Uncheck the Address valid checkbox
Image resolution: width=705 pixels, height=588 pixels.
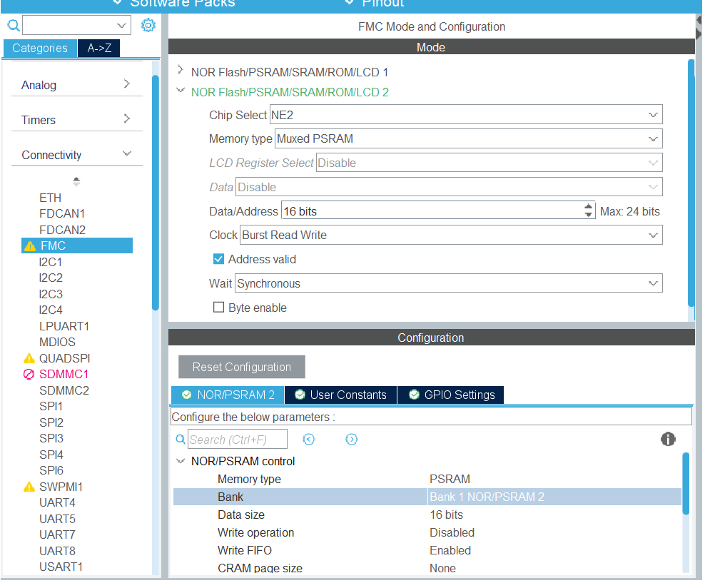(x=218, y=259)
